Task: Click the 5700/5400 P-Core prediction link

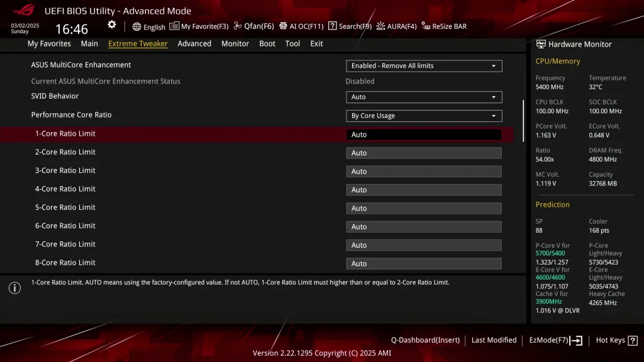Action: pos(550,253)
